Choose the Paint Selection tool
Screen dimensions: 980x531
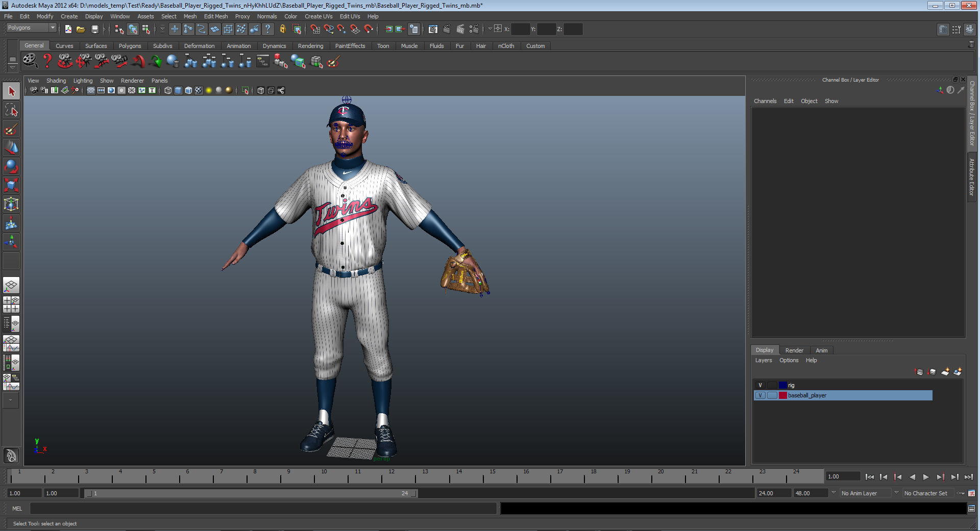(11, 129)
